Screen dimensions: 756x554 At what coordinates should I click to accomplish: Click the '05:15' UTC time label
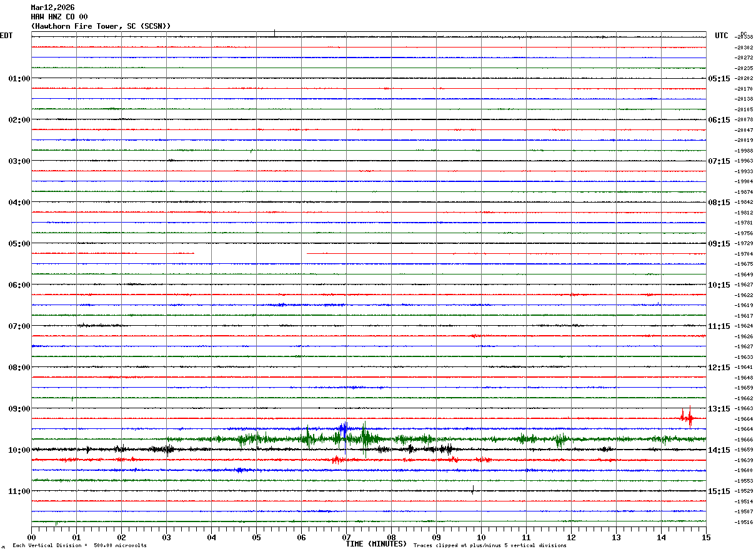719,79
